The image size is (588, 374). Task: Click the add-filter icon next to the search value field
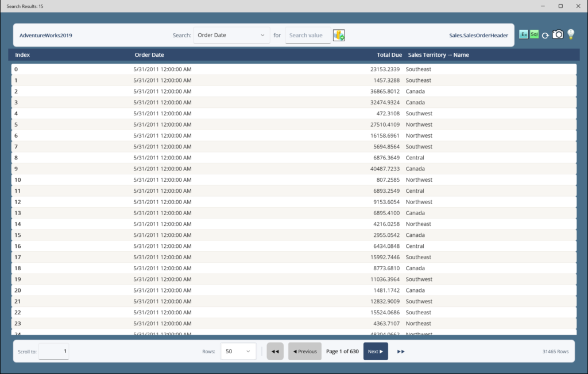[x=339, y=35]
